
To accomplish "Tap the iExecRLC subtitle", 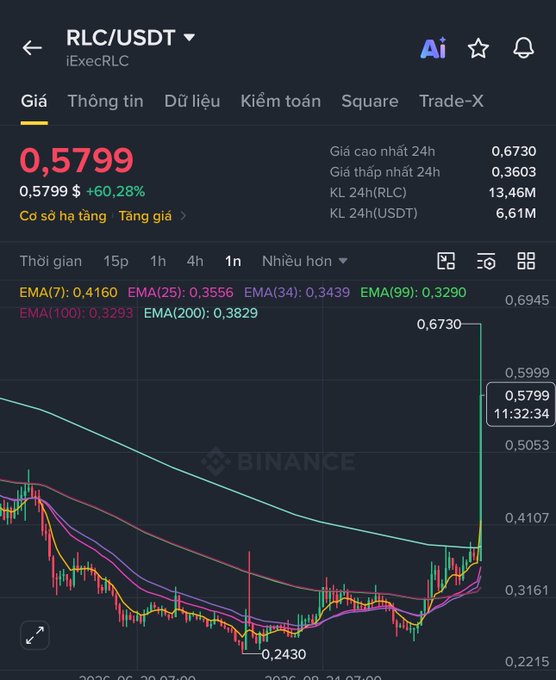I will [x=98, y=61].
